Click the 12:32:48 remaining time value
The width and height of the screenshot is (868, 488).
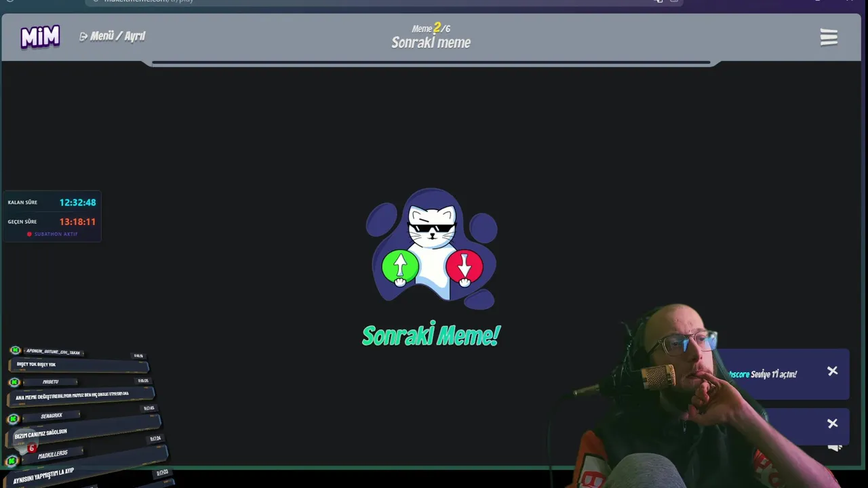77,203
